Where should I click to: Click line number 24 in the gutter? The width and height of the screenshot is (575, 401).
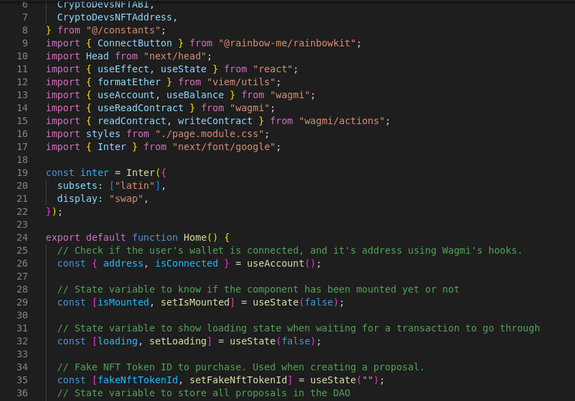[22, 238]
